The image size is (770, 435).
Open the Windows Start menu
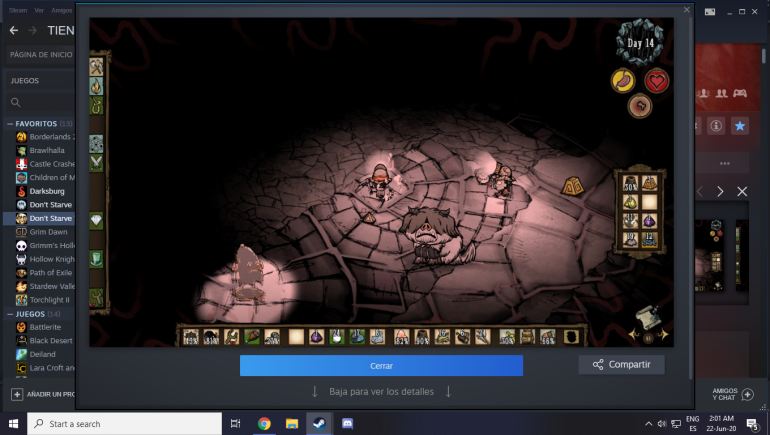pos(13,423)
